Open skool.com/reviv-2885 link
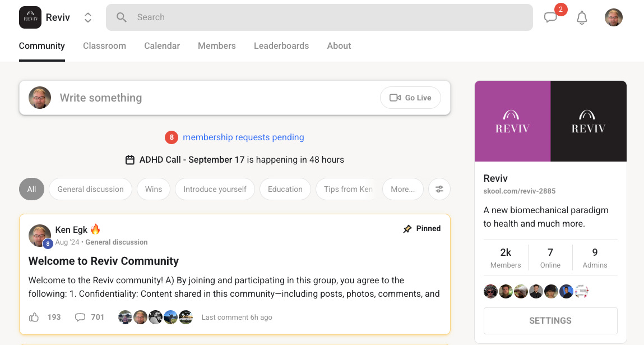The height and width of the screenshot is (345, 644). (x=519, y=191)
